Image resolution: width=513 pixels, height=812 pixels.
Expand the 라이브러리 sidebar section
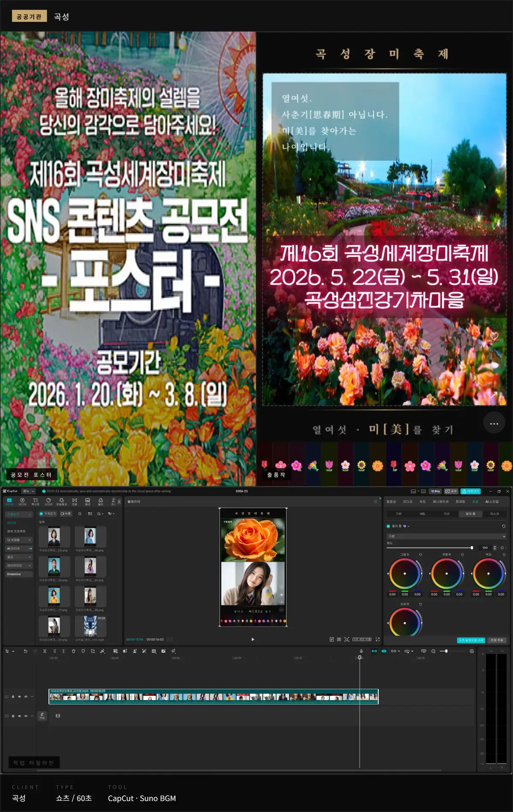(18, 566)
